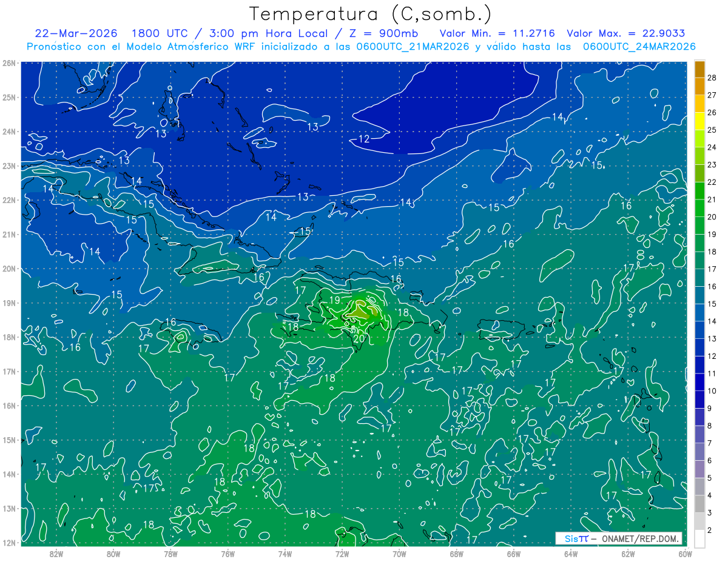Click the Temperatura (C,somb.) title

(x=371, y=13)
